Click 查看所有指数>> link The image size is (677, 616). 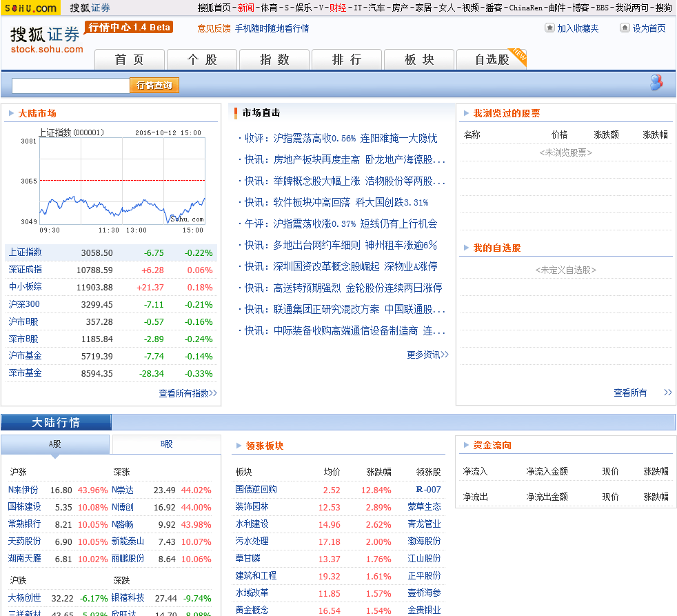click(x=188, y=393)
